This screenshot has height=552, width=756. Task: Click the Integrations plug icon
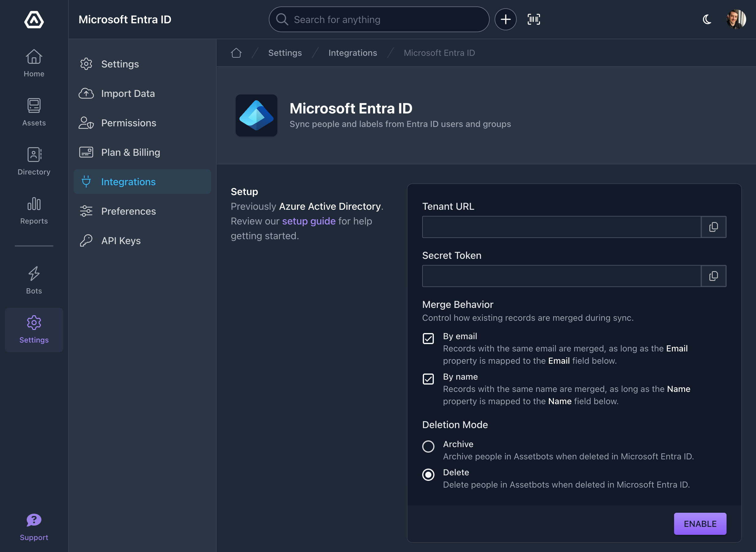[86, 182]
